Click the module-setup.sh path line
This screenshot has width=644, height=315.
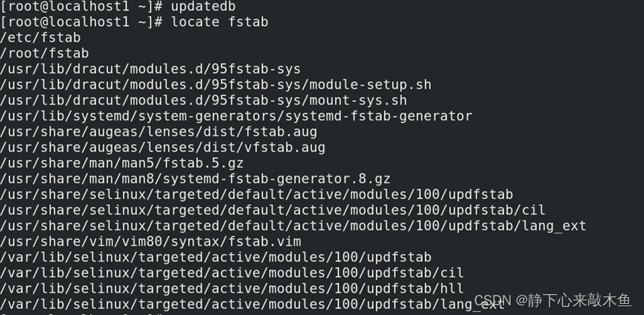216,84
